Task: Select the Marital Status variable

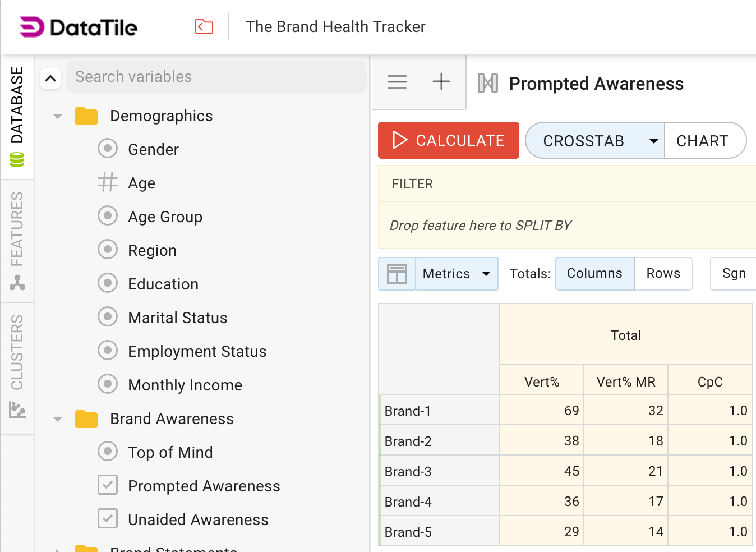Action: pyautogui.click(x=178, y=318)
